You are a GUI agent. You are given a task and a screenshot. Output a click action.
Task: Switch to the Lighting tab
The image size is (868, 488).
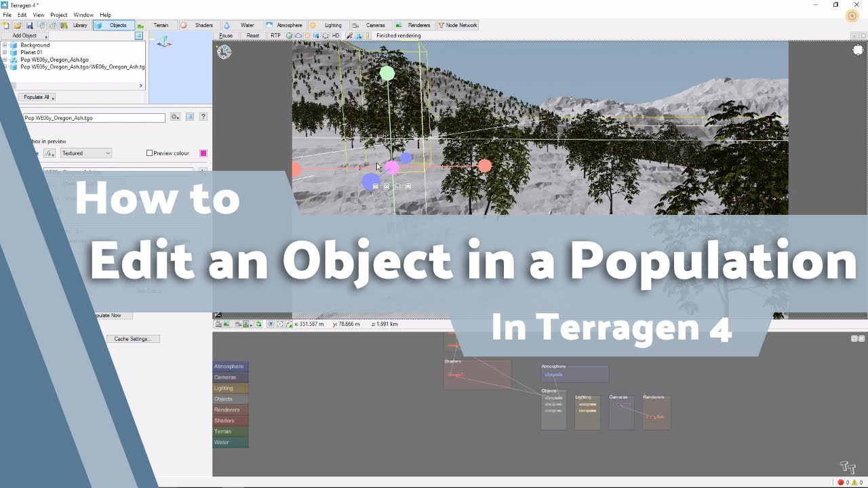pyautogui.click(x=328, y=25)
